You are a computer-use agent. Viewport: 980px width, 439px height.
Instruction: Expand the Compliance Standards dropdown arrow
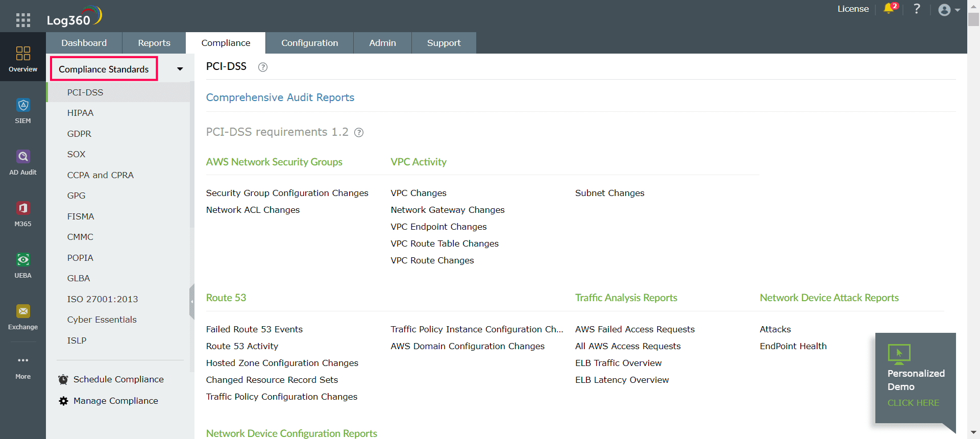click(180, 69)
